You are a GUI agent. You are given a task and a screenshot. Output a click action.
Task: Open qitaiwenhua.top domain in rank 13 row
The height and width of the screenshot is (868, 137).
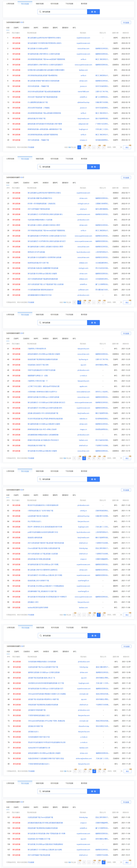click(83, 102)
